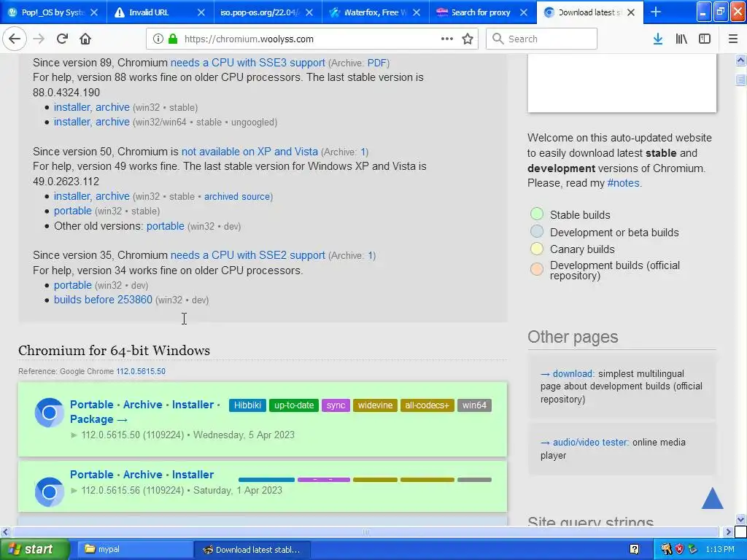Open the mypal folder taskbar item

click(134, 549)
